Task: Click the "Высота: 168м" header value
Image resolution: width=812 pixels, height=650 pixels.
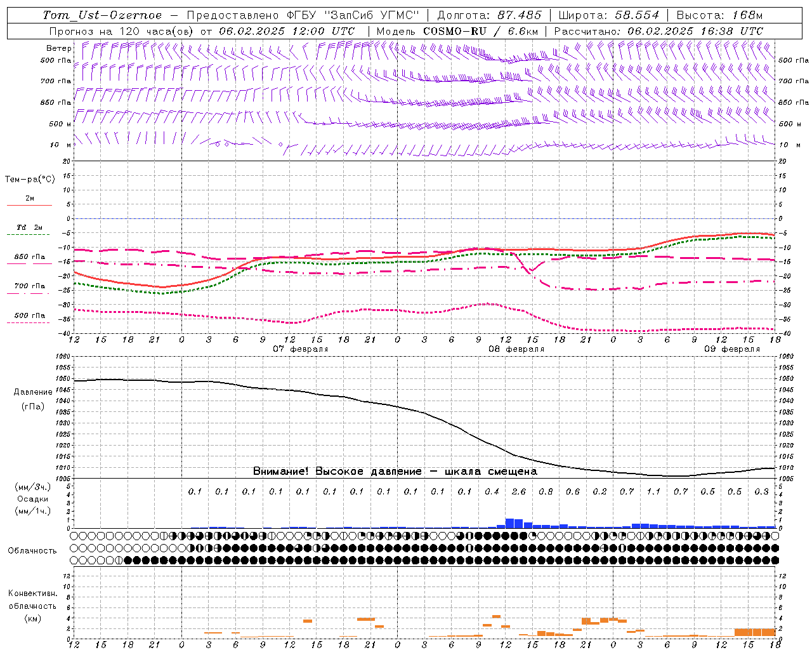Action: pyautogui.click(x=719, y=15)
